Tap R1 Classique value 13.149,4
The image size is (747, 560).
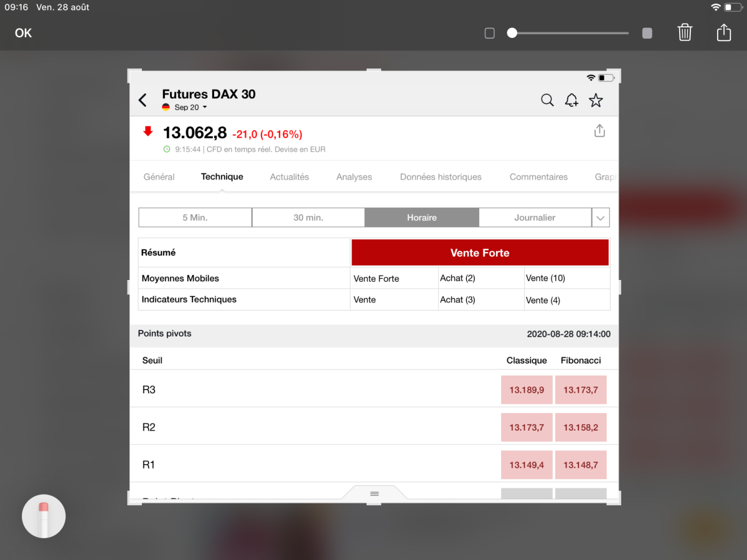(x=527, y=465)
